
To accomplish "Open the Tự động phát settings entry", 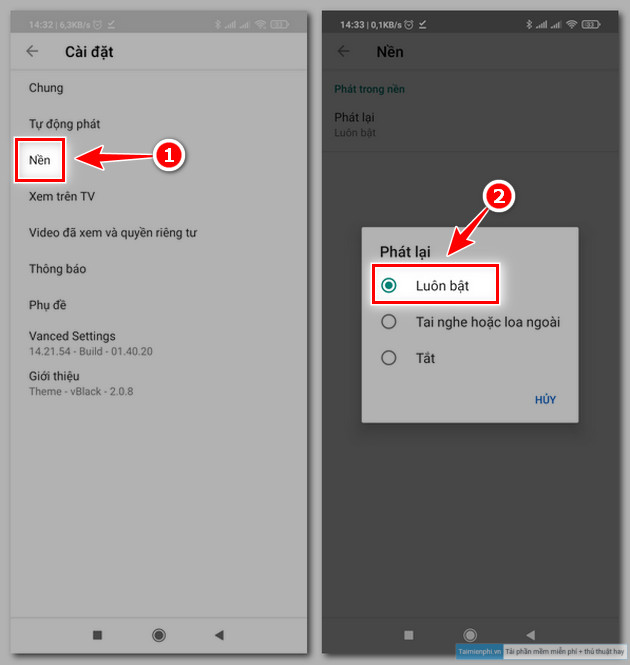I will click(x=159, y=124).
